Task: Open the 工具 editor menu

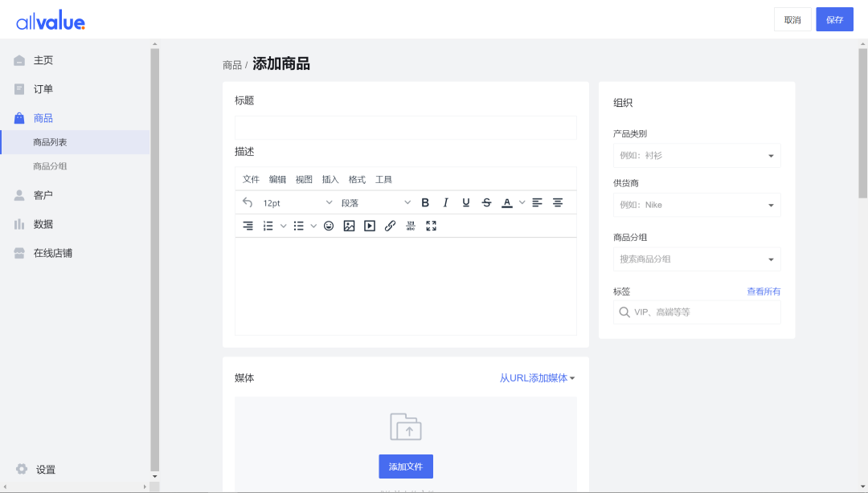Action: (x=383, y=179)
